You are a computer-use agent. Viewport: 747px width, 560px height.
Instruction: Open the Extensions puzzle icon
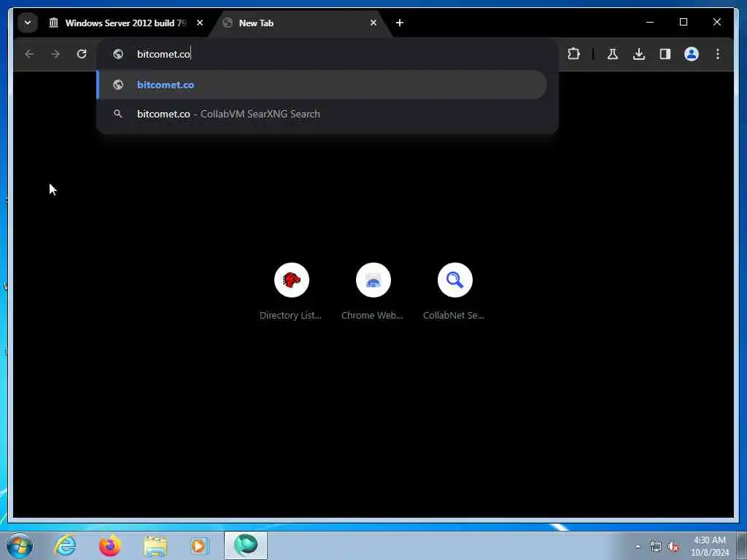click(574, 54)
